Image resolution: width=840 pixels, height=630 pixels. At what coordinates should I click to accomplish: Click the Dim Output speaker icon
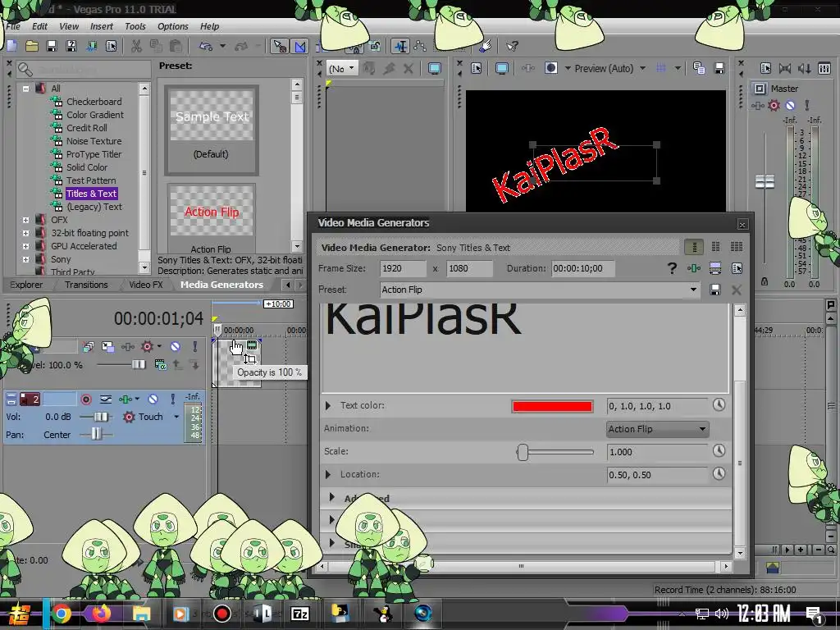click(x=804, y=68)
